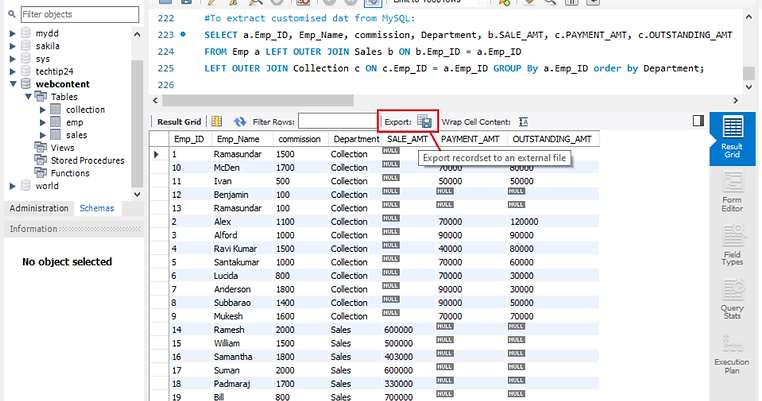Switch to the Schemas tab
762x401 pixels.
pos(97,208)
